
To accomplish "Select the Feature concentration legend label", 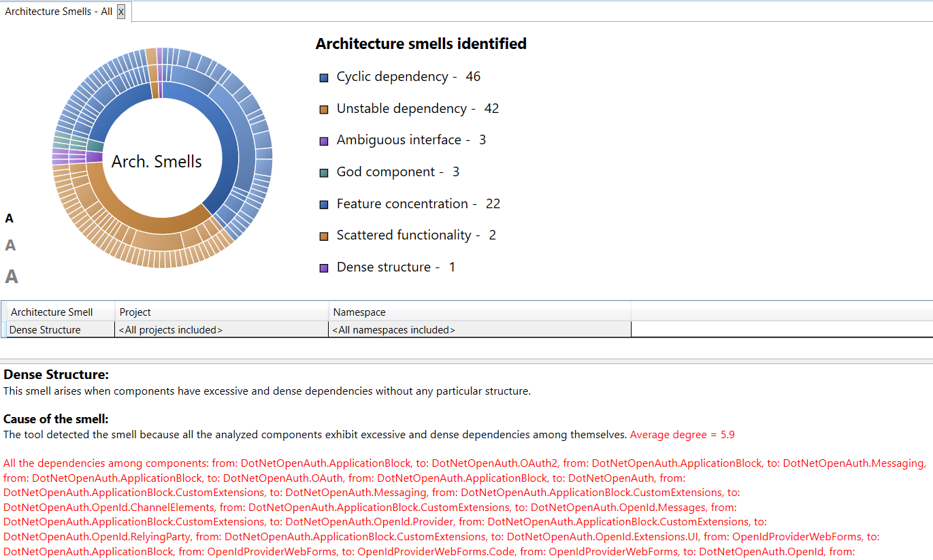I will (402, 203).
